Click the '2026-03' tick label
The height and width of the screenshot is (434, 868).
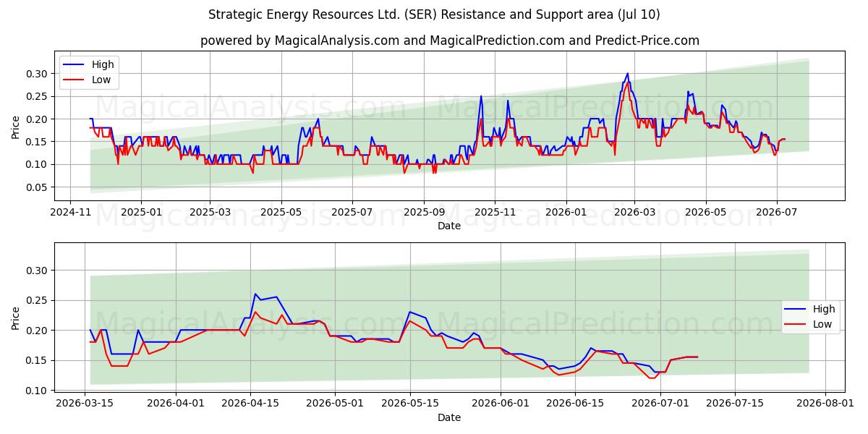click(x=634, y=213)
